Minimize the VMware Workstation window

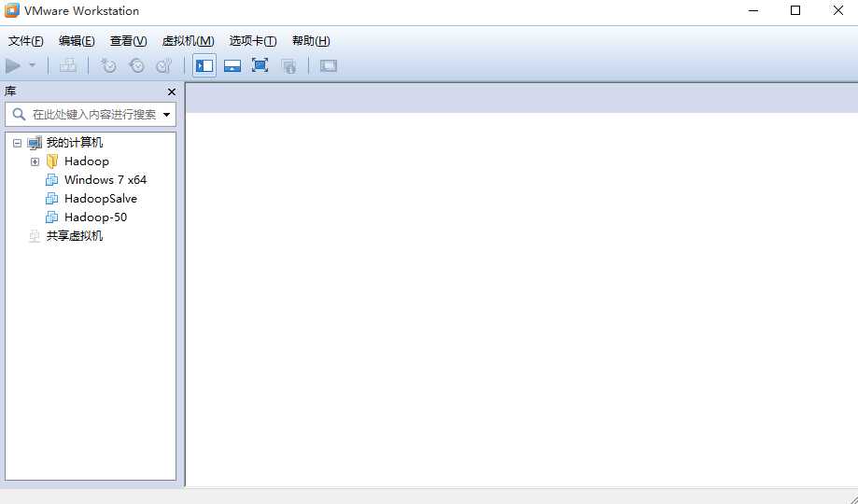click(x=753, y=10)
